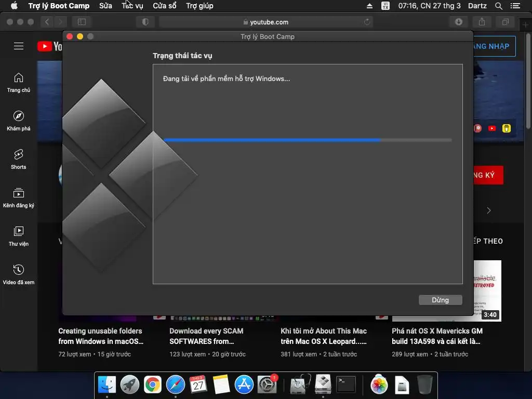Go to YouTube Trang chủ
The height and width of the screenshot is (399, 532).
[19, 83]
